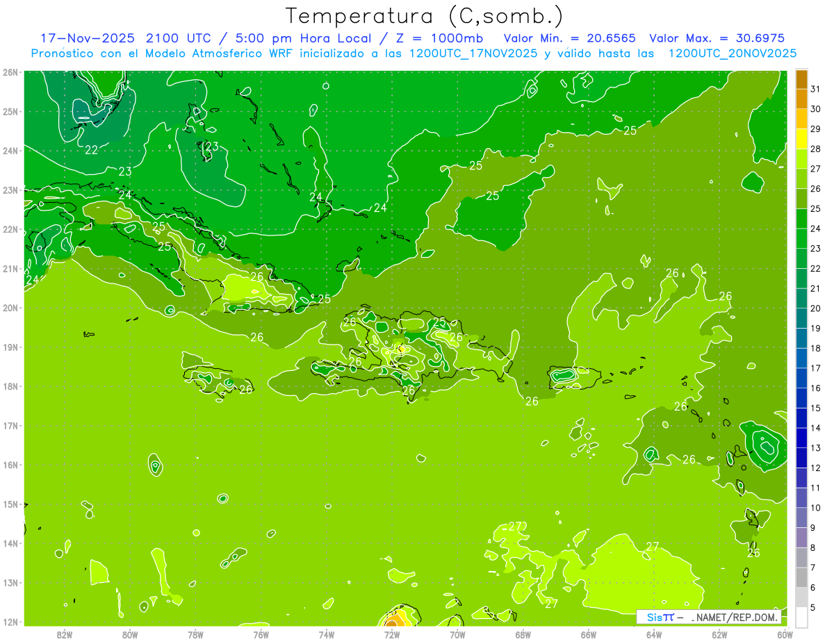The height and width of the screenshot is (644, 834).
Task: Click the 19N latitude label
Action: tap(10, 347)
